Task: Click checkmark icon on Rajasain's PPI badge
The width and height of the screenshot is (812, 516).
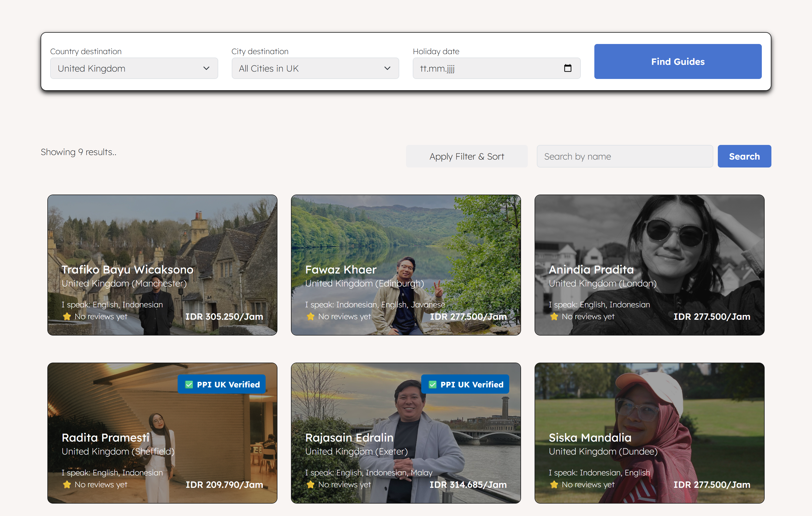Action: pos(432,385)
